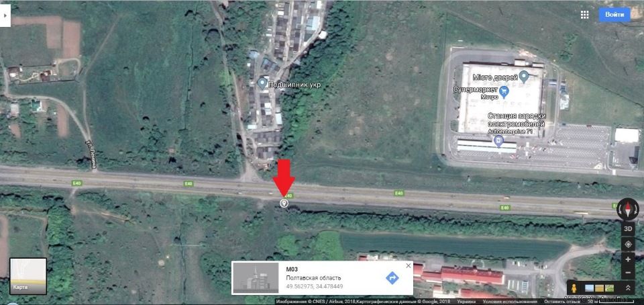Screen dimensions: 644x305
Task: Get directions to the M03 location
Action: (392, 278)
